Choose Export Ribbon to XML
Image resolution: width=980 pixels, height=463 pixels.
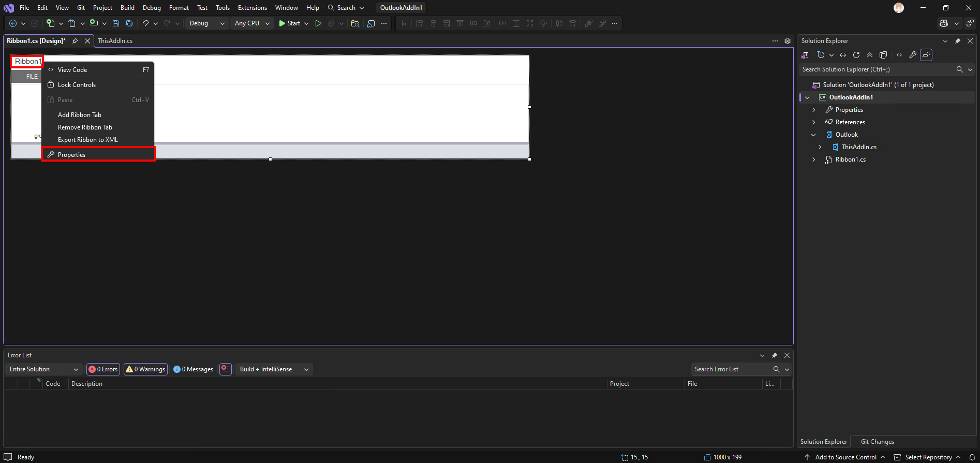[98, 140]
